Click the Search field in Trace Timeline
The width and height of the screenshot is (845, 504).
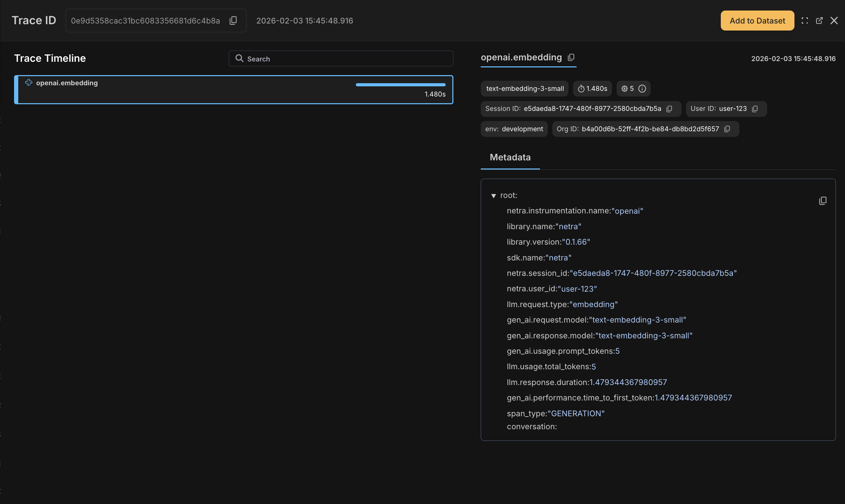pos(340,59)
